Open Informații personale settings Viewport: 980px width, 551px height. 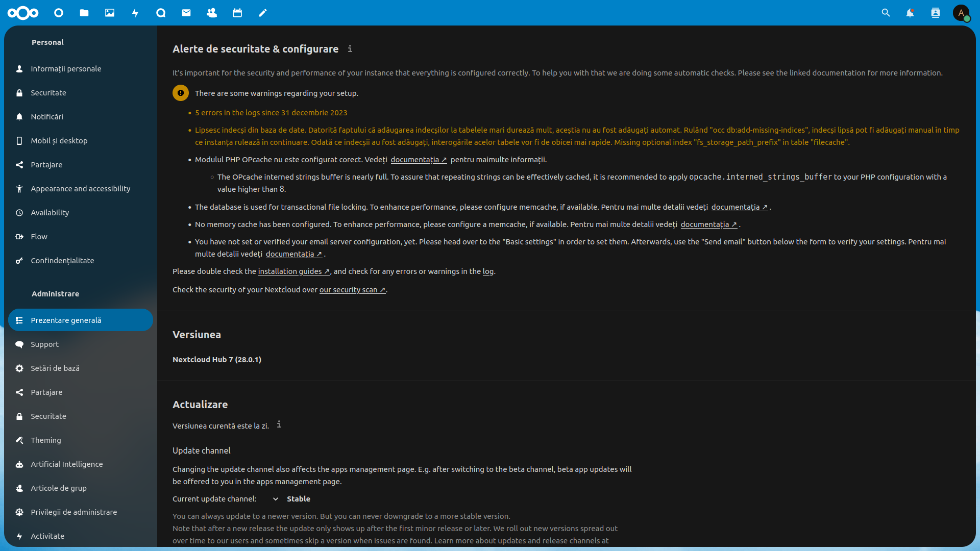(81, 69)
